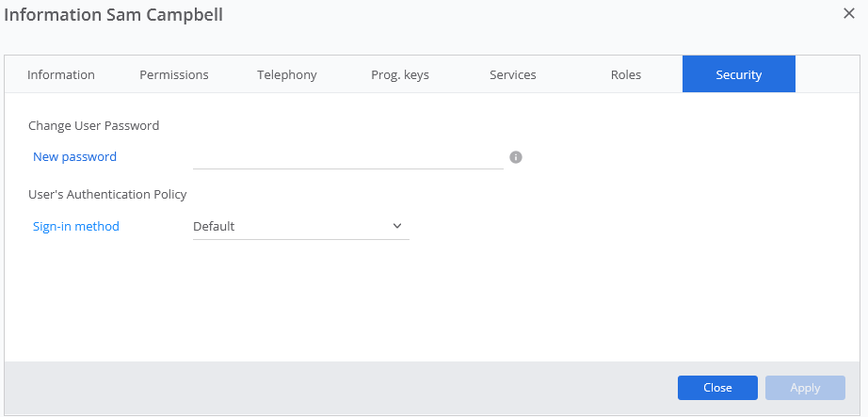Screen dimensions: 868x417
Task: Expand the Sign-in method chevron arrow
Action: pyautogui.click(x=397, y=226)
